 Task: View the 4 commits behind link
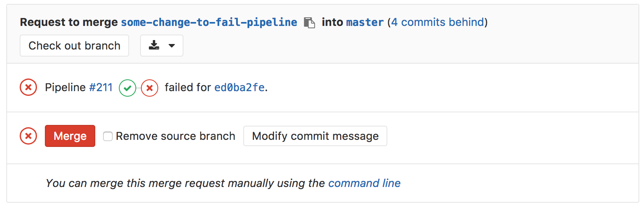pos(437,22)
